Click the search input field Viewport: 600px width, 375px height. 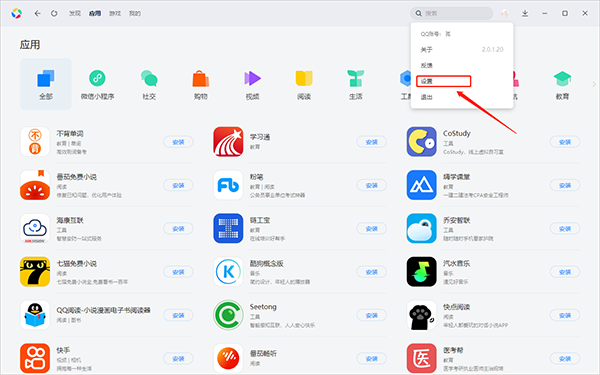pyautogui.click(x=452, y=13)
